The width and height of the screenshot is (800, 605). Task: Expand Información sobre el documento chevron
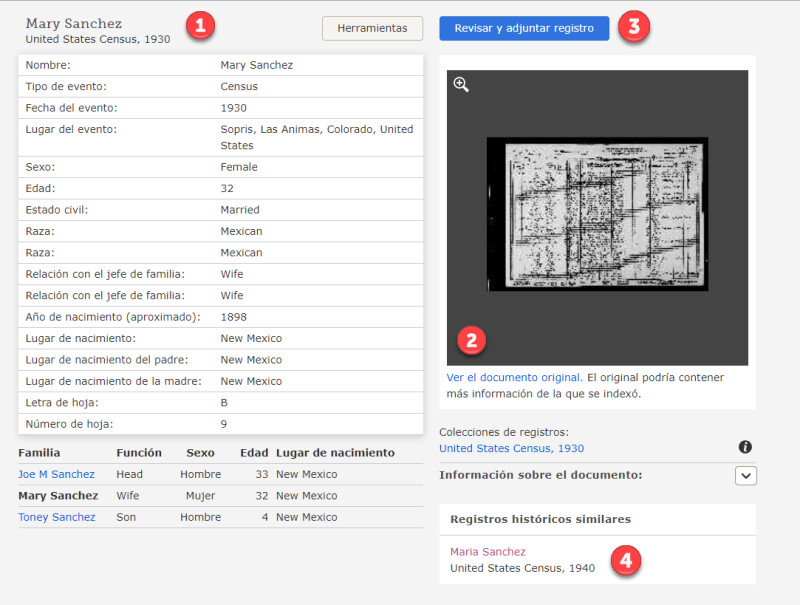click(745, 475)
